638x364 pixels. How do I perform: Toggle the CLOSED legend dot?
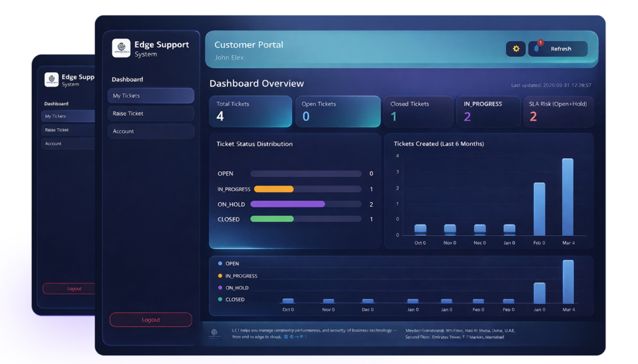click(220, 299)
